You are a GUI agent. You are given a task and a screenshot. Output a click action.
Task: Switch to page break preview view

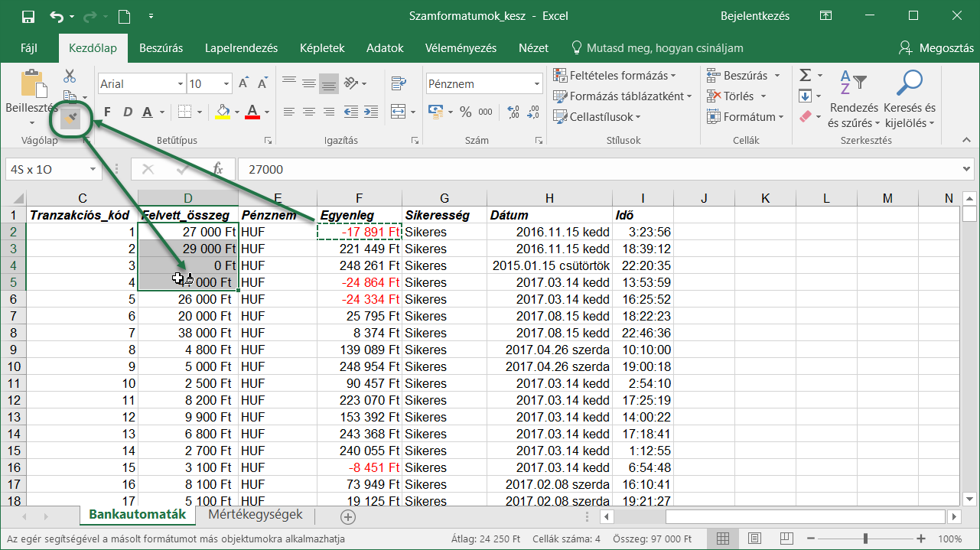[786, 539]
